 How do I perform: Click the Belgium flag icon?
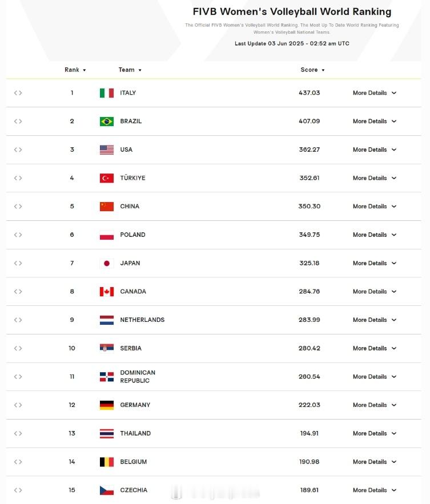pos(106,462)
